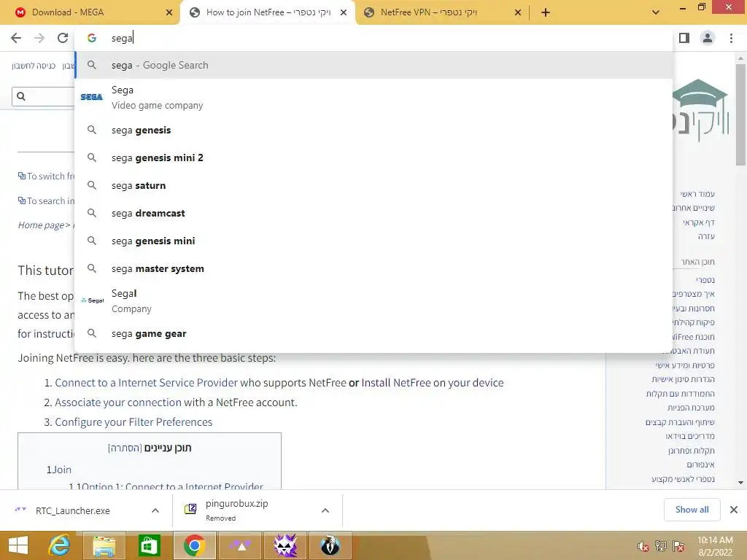Pick the sega genesis mini suggestion
This screenshot has width=747, height=560.
[374, 241]
